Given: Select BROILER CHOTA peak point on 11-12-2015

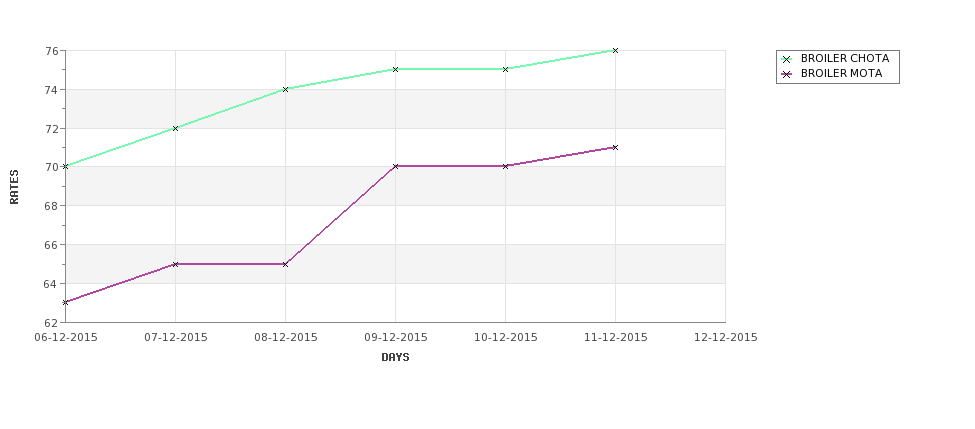Looking at the screenshot, I should click(616, 50).
